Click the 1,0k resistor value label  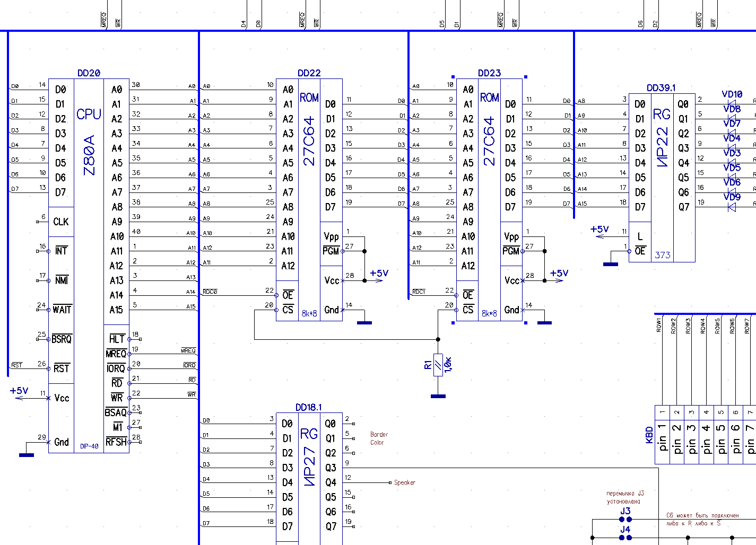tap(448, 364)
